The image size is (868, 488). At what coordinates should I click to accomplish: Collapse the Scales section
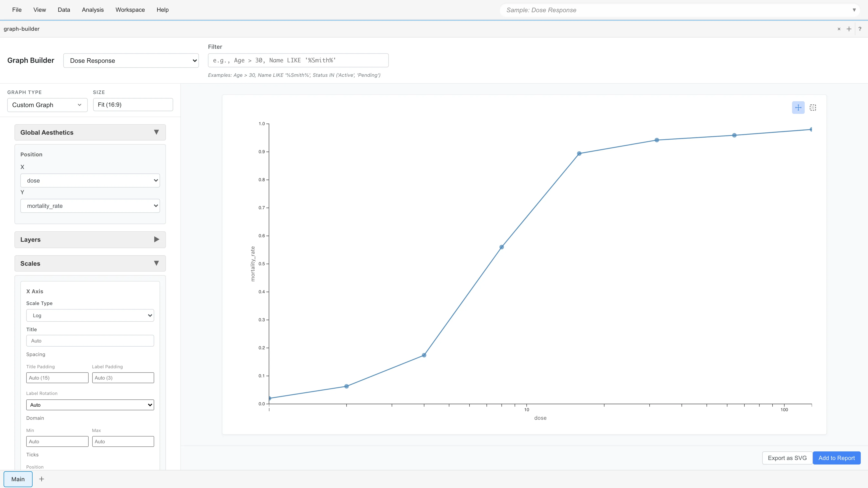pos(90,263)
